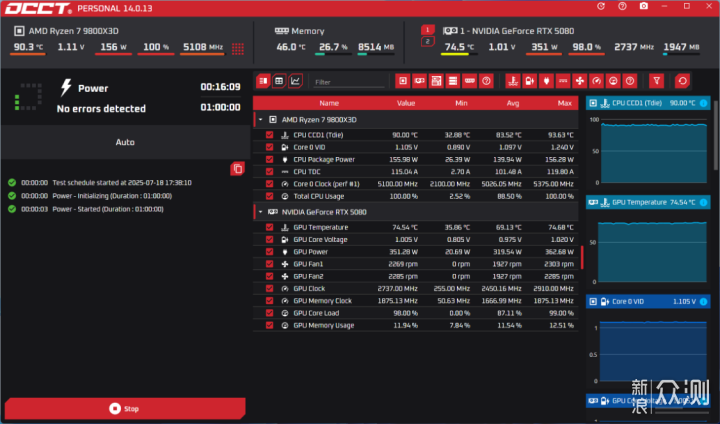Click the hardware filter question mark icon

(x=486, y=81)
